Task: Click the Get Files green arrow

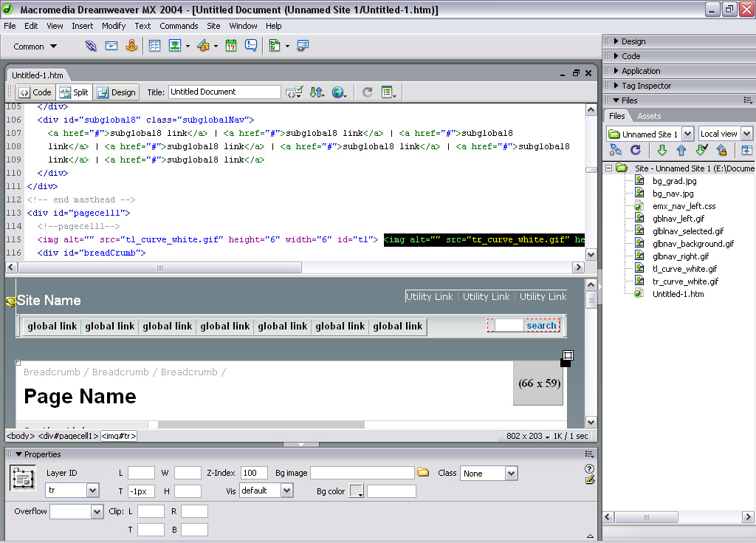Action: 661,150
